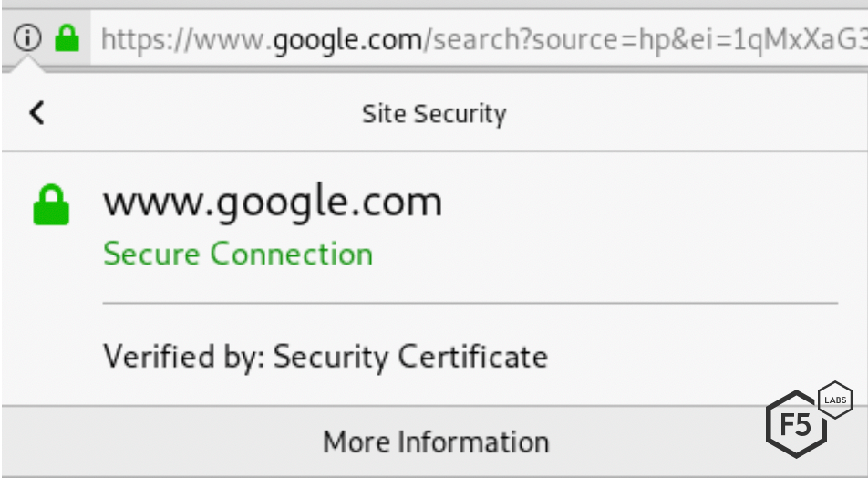The width and height of the screenshot is (868, 478).
Task: Open More Information about the site
Action: coord(435,442)
